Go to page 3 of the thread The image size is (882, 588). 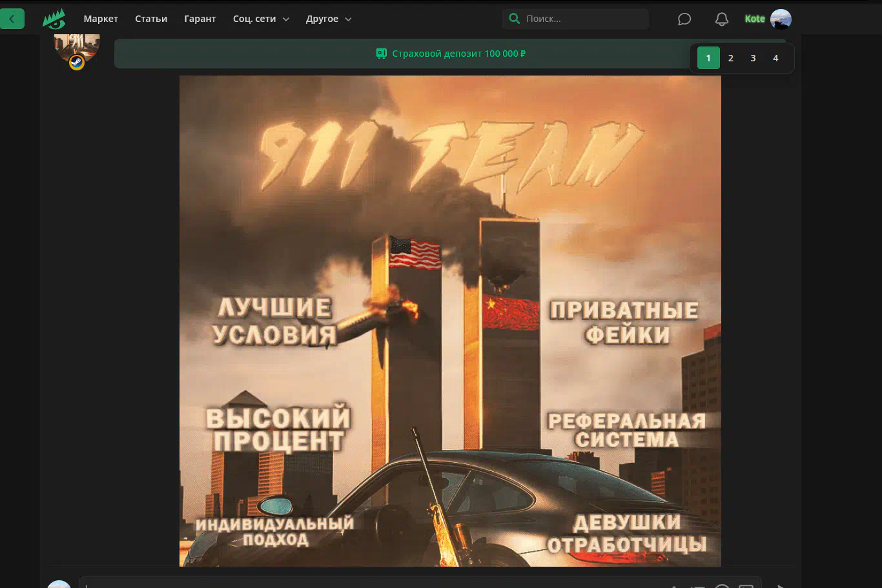click(753, 58)
